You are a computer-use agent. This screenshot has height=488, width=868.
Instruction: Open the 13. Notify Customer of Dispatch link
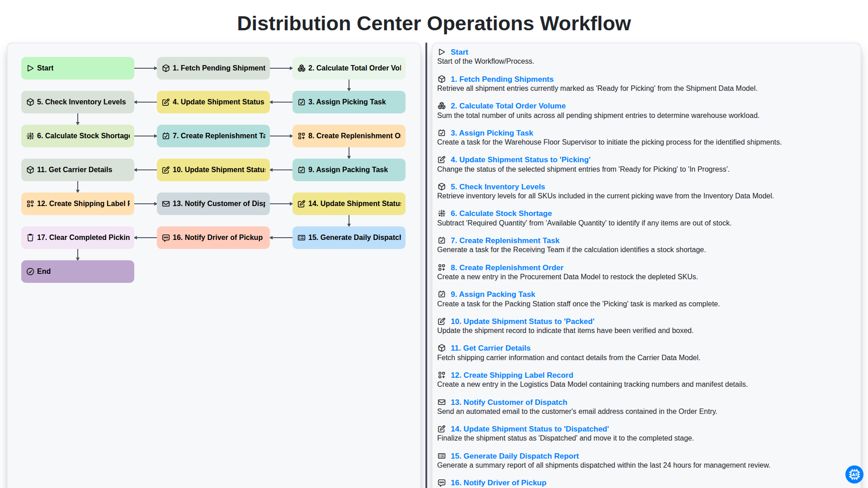click(x=509, y=403)
